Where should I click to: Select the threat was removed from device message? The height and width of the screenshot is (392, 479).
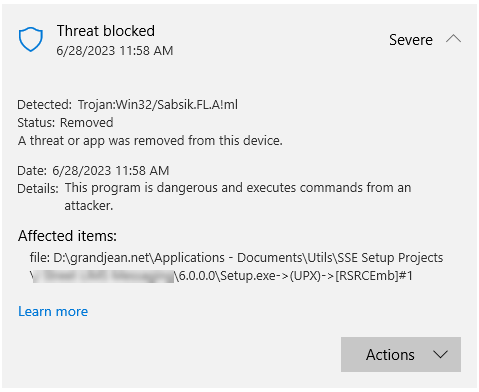click(150, 141)
